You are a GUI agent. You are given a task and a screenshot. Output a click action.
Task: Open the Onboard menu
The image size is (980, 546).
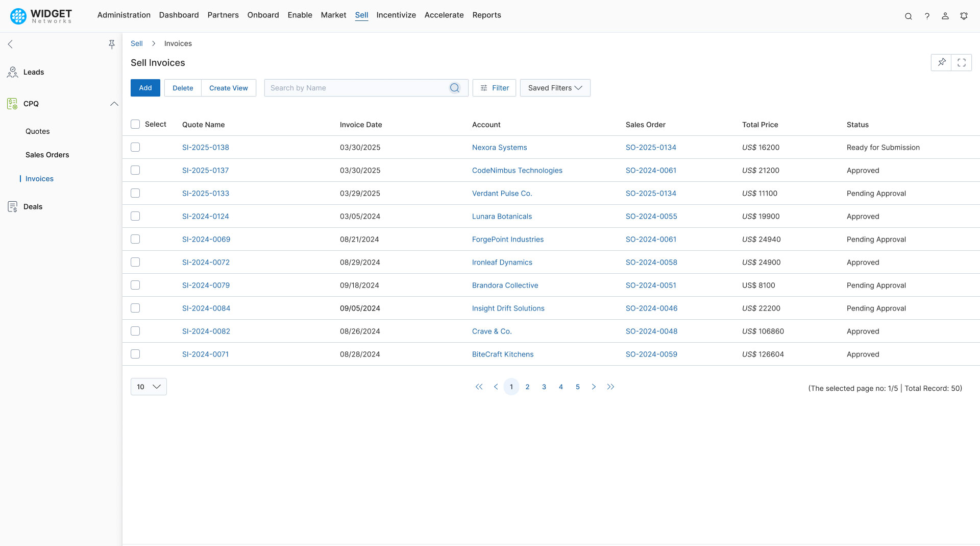(x=263, y=15)
